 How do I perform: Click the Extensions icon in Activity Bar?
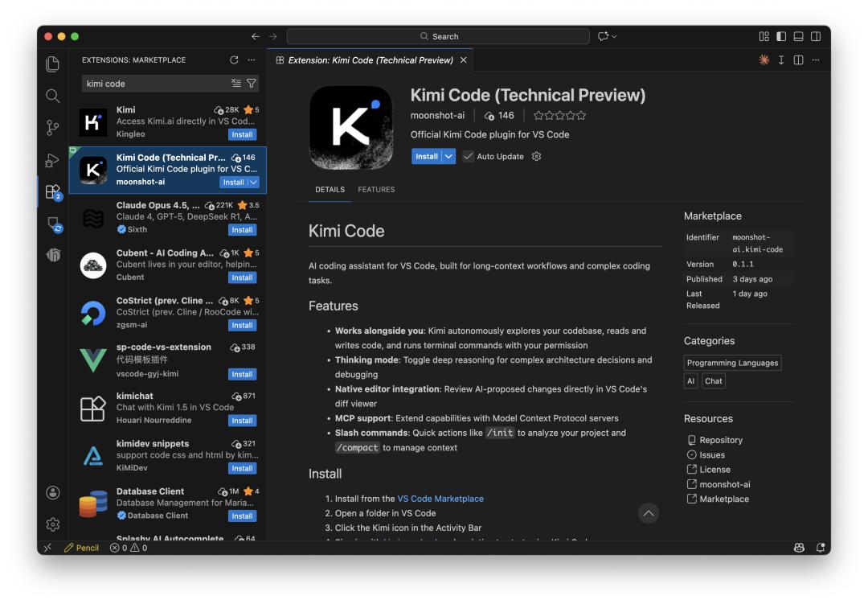pos(53,191)
